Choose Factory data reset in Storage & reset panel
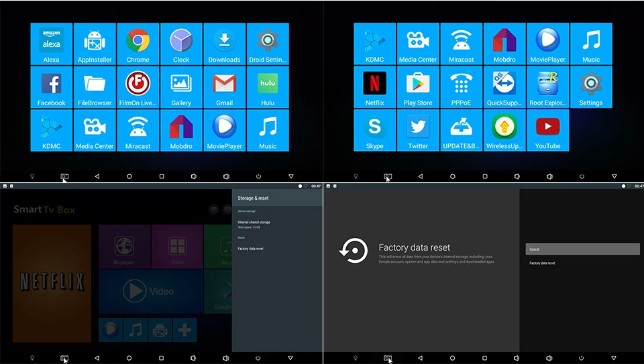 (277, 249)
